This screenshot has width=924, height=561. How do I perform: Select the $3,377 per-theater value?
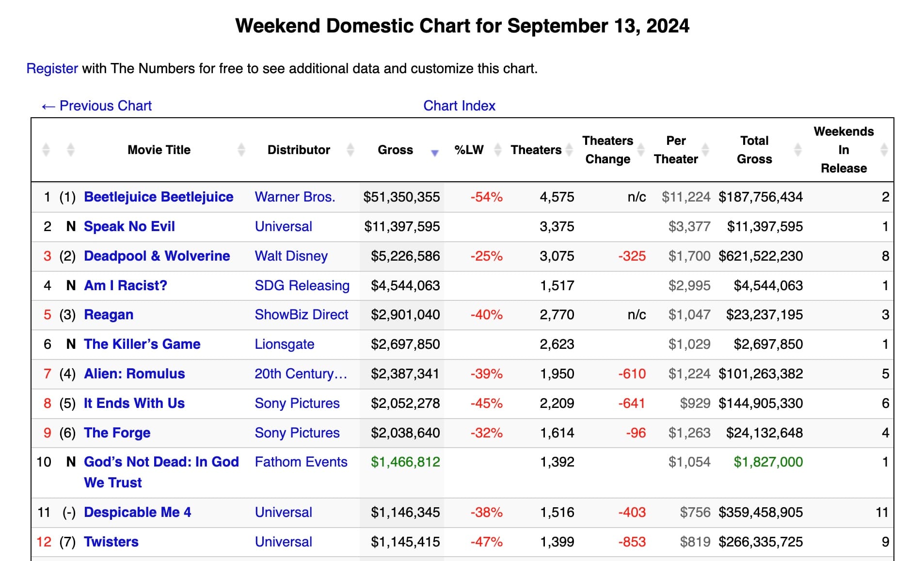[689, 226]
